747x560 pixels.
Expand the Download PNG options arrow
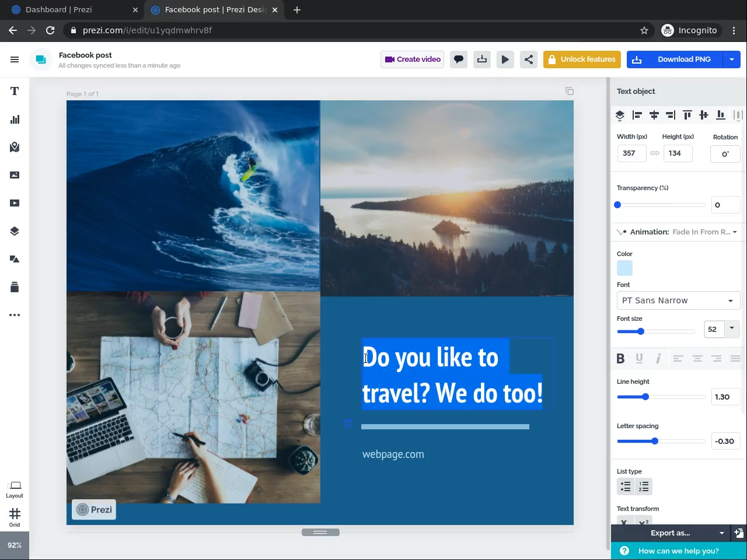[731, 60]
